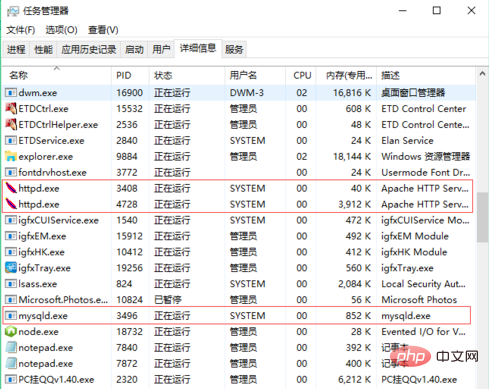Click PID 3496 in mysqld row
The image size is (489, 389).
tap(127, 316)
